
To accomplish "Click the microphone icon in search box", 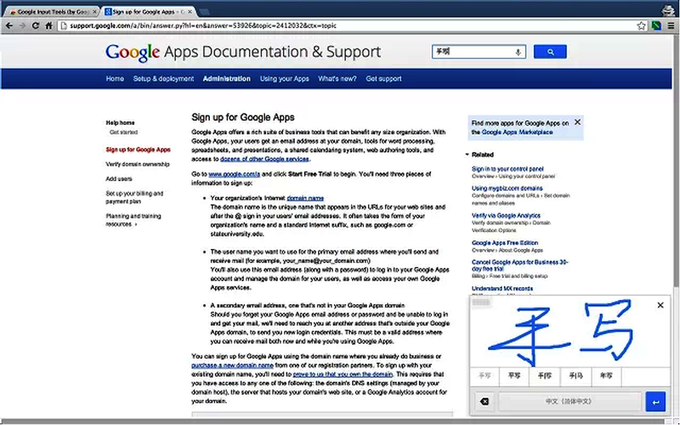I will tap(518, 52).
